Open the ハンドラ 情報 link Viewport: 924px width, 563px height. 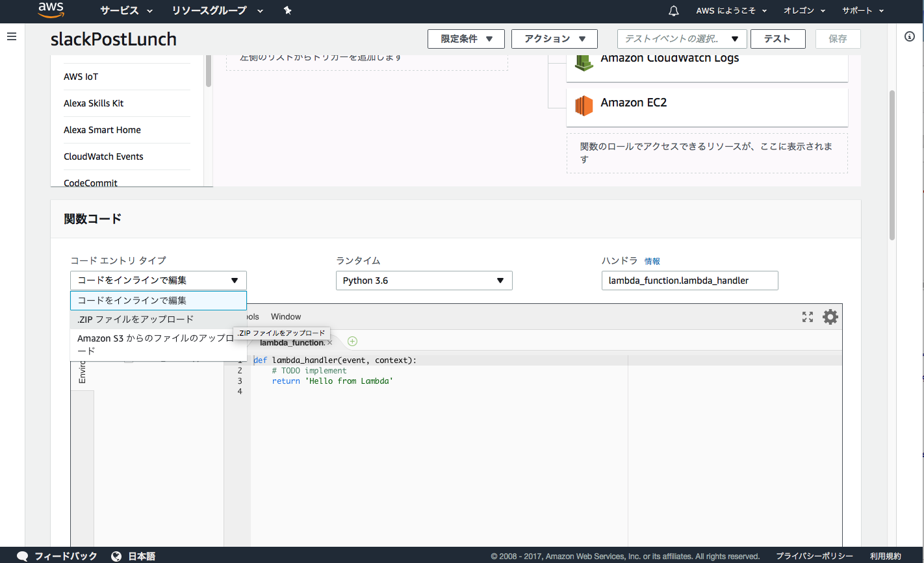click(652, 261)
